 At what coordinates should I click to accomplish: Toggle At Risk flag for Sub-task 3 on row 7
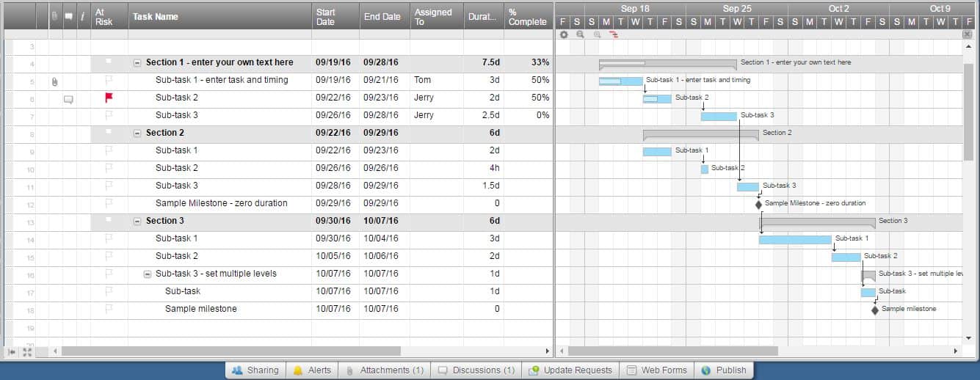click(109, 115)
